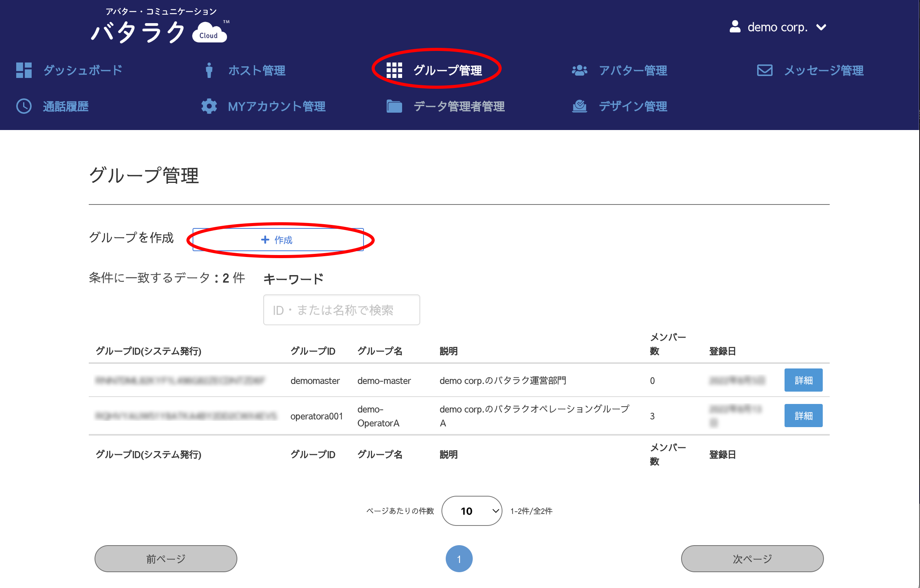Click the keyword search input field

coord(341,310)
